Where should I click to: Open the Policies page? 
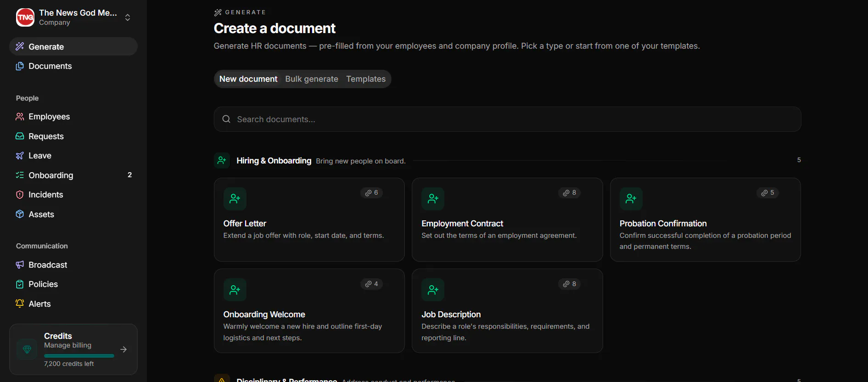tap(73, 284)
